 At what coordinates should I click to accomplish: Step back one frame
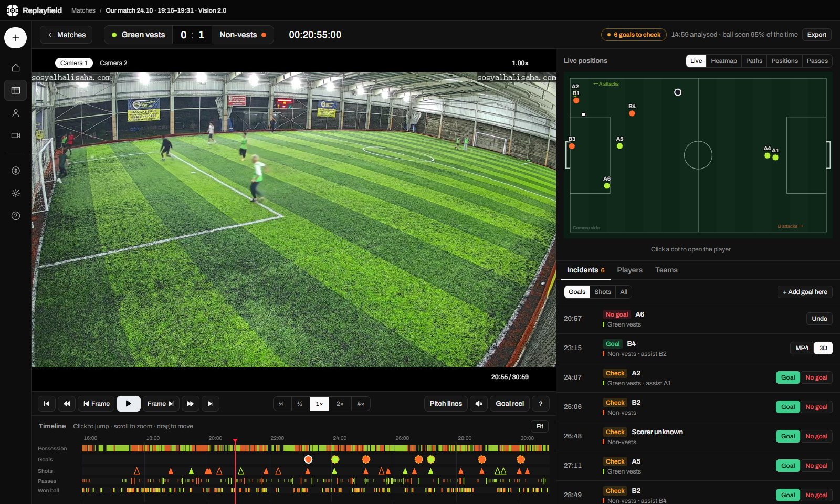tap(97, 404)
